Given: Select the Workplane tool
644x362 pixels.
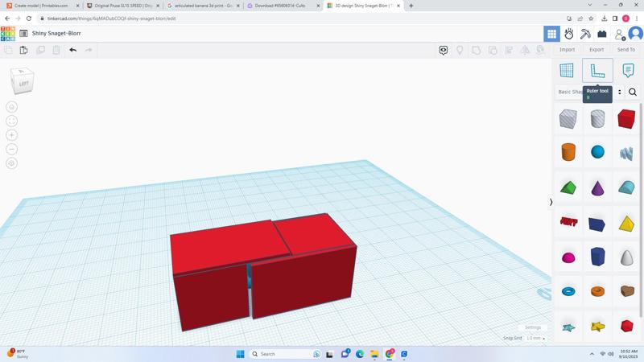Looking at the screenshot, I should point(567,71).
